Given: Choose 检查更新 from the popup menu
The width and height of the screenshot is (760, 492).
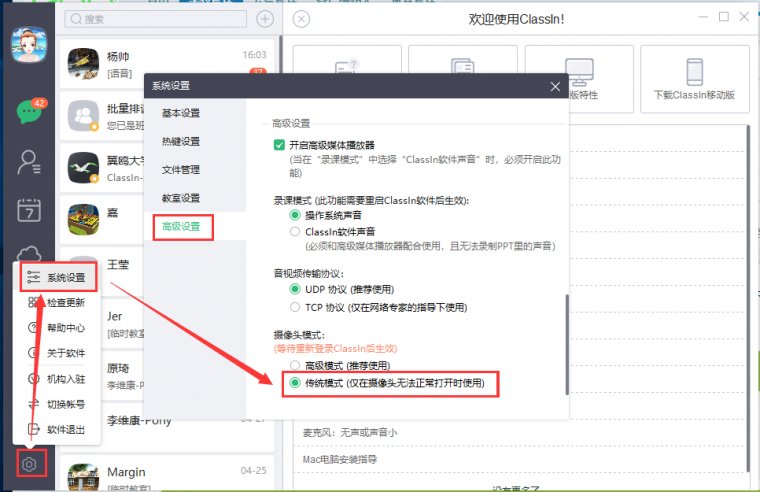Looking at the screenshot, I should pyautogui.click(x=66, y=303).
